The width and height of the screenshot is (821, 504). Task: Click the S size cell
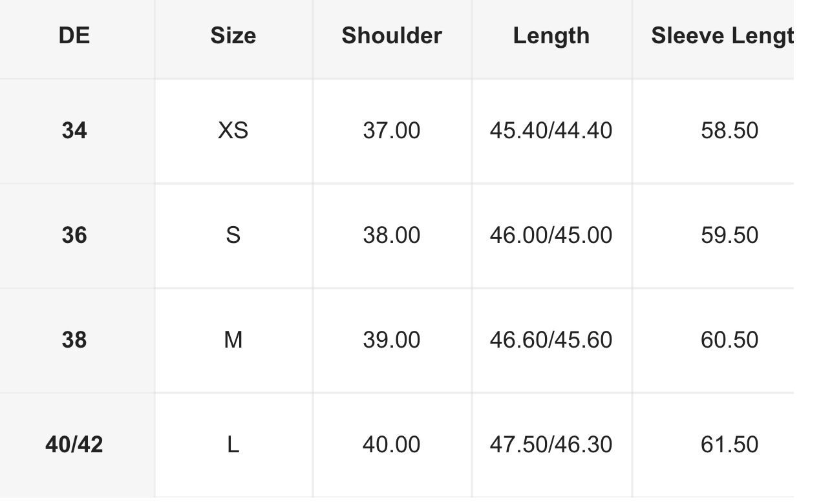click(233, 235)
